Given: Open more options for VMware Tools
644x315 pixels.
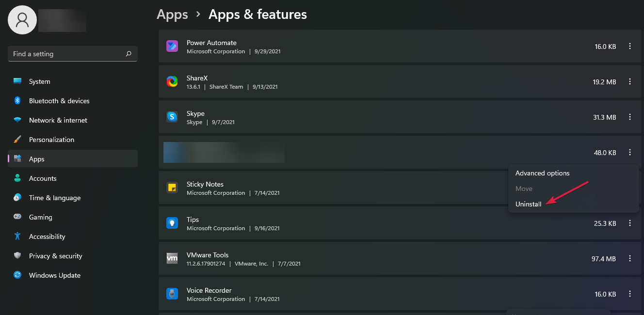Looking at the screenshot, I should [629, 258].
